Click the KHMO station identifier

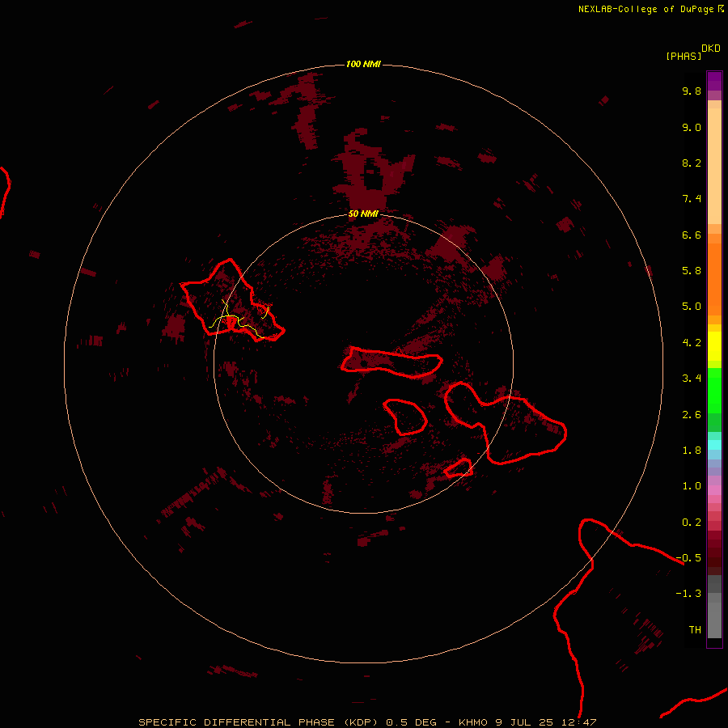point(472,722)
